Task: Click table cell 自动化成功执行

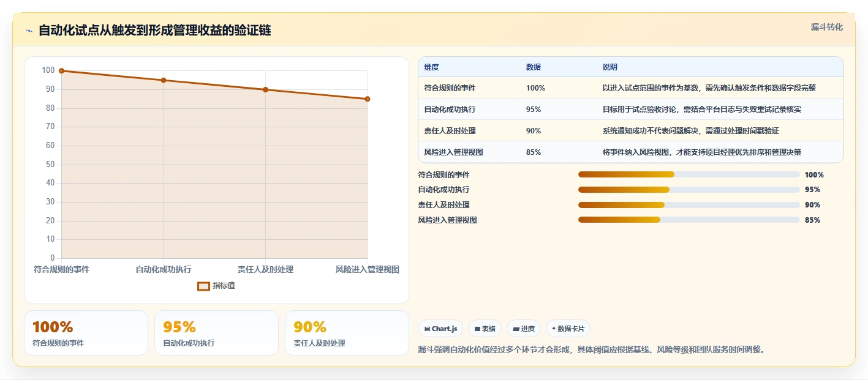Action: click(x=450, y=110)
